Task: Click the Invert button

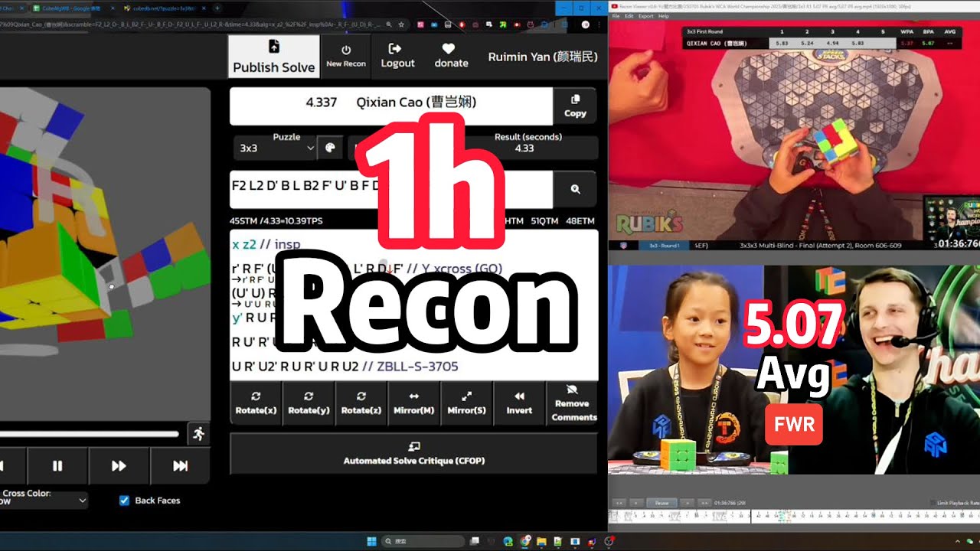Action: pos(519,402)
